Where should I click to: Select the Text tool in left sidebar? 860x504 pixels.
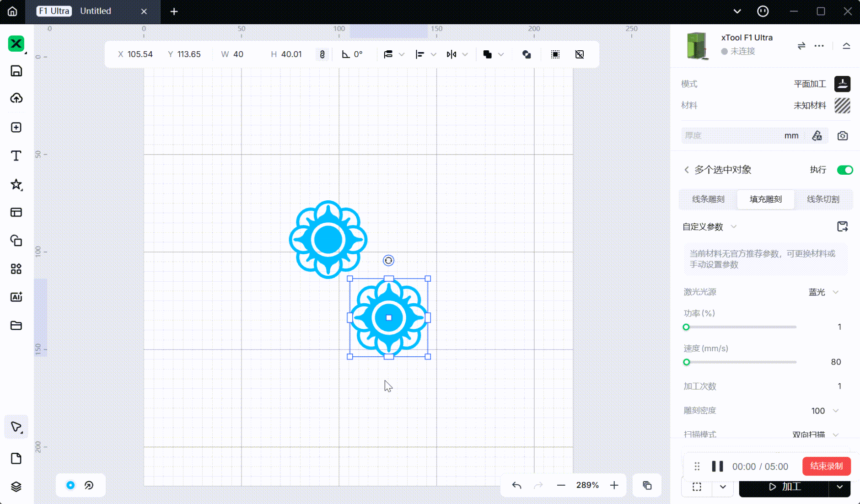pyautogui.click(x=16, y=156)
